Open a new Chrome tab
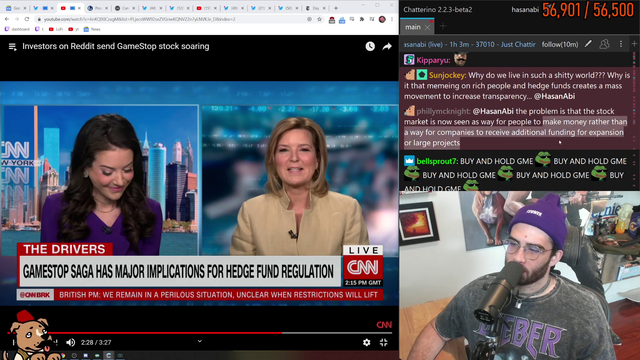Viewport: 640px width, 360px height. (336, 8)
